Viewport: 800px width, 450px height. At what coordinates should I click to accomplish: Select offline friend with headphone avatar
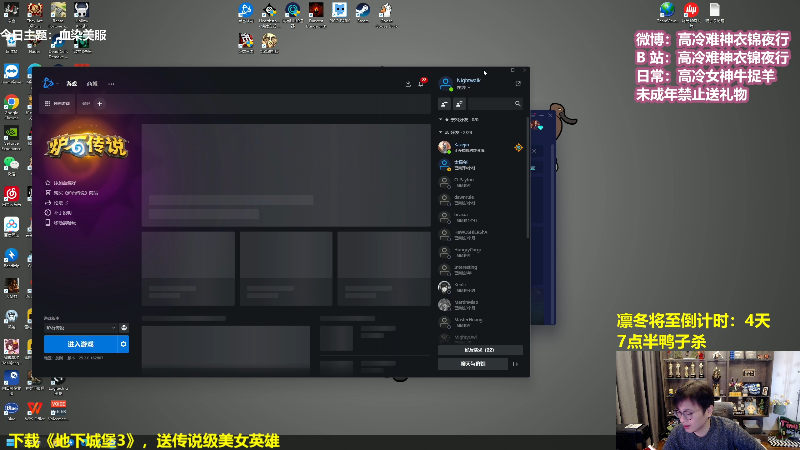pyautogui.click(x=480, y=287)
